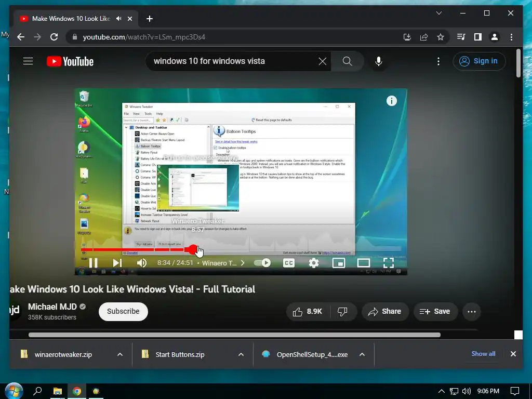532x399 pixels.
Task: Close the Make Windows 10 Look Like tab
Action: (x=129, y=19)
